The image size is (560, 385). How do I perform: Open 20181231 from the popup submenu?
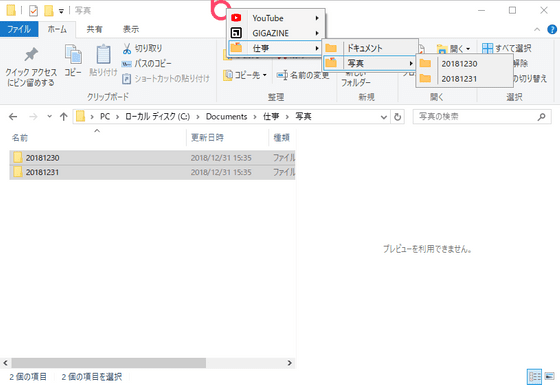click(464, 79)
